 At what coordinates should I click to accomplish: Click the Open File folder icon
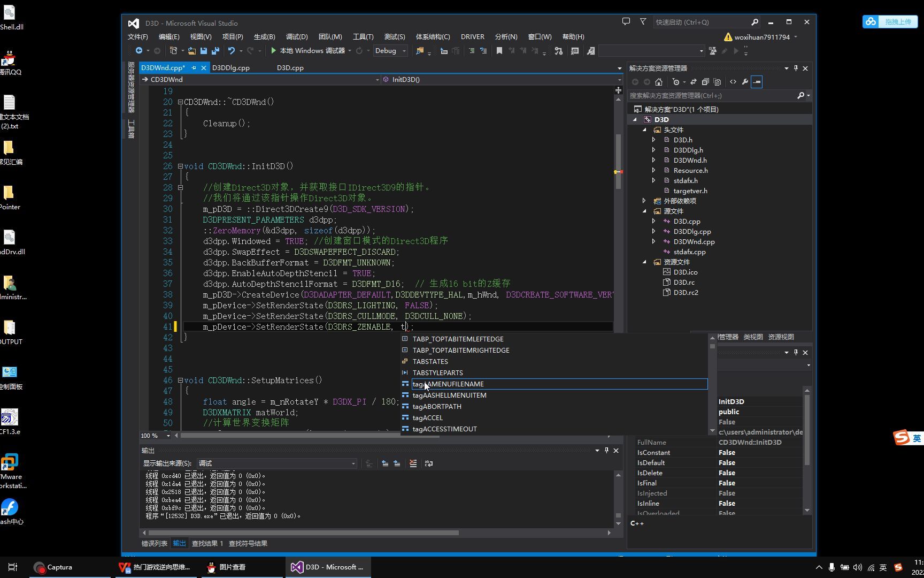(192, 51)
